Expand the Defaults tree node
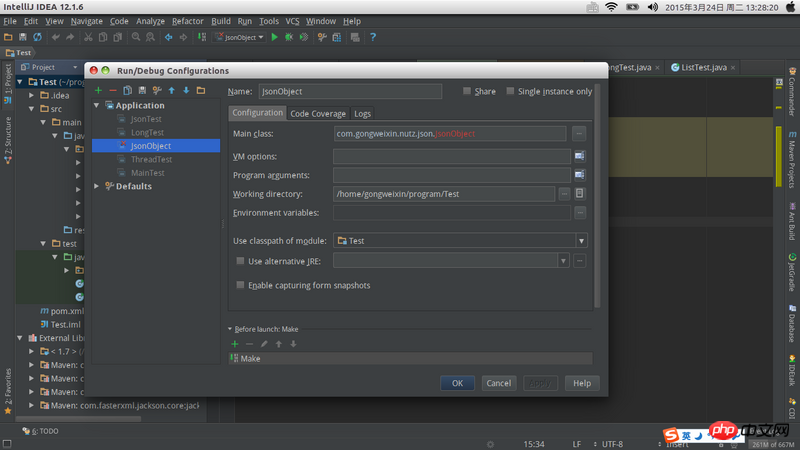 click(97, 186)
